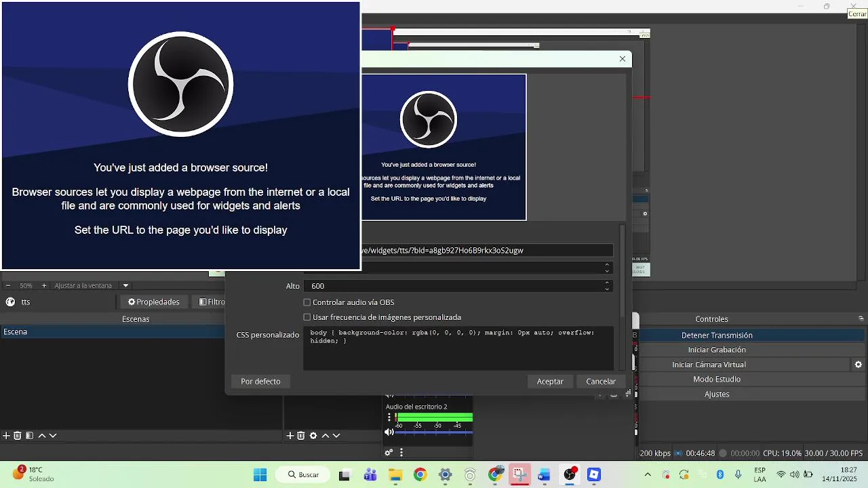The width and height of the screenshot is (868, 488).
Task: Decrease Alto value with down stepper
Action: [607, 289]
